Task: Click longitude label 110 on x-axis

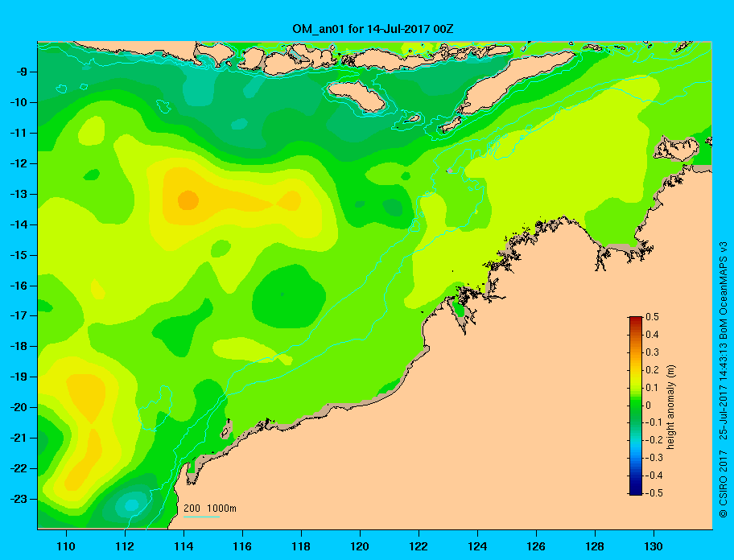Action: 66,546
